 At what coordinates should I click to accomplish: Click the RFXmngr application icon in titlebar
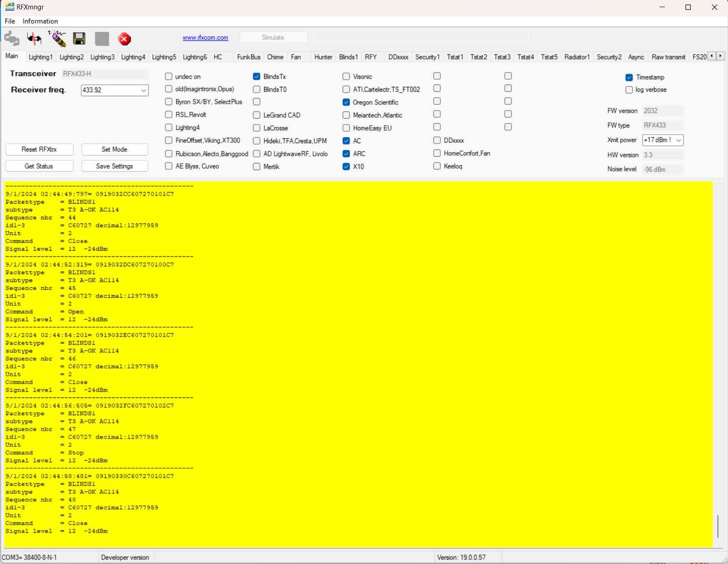[x=10, y=7]
